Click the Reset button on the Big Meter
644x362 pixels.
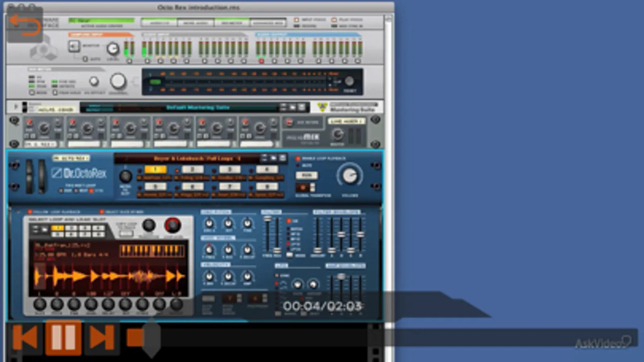tap(350, 81)
